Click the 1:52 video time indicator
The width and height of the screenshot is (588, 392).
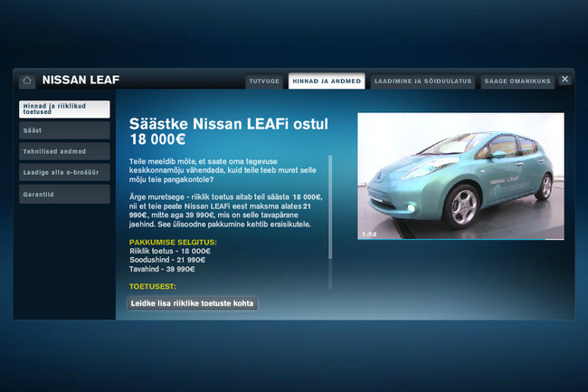pos(369,234)
